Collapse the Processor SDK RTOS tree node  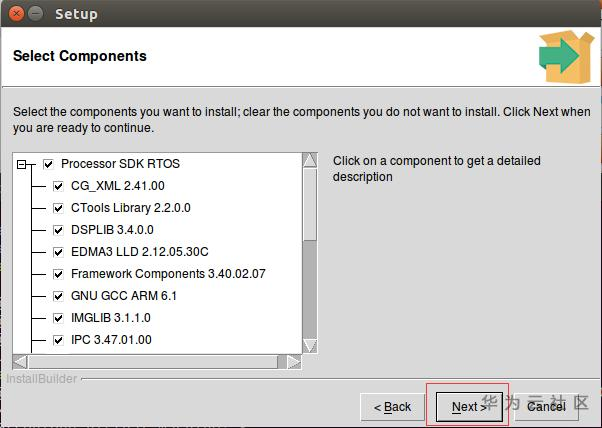[22, 165]
